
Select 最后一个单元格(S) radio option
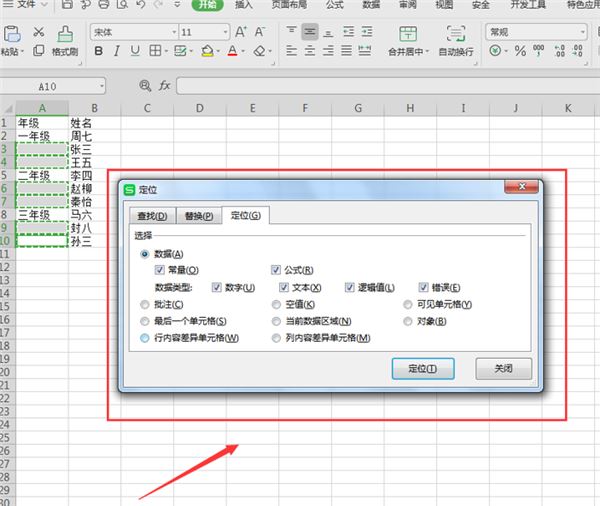click(x=145, y=322)
